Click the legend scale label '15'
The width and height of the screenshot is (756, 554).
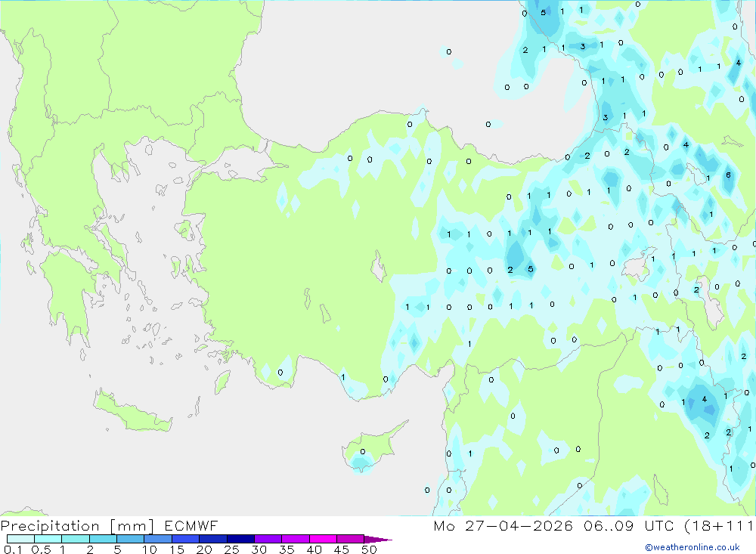click(x=176, y=549)
